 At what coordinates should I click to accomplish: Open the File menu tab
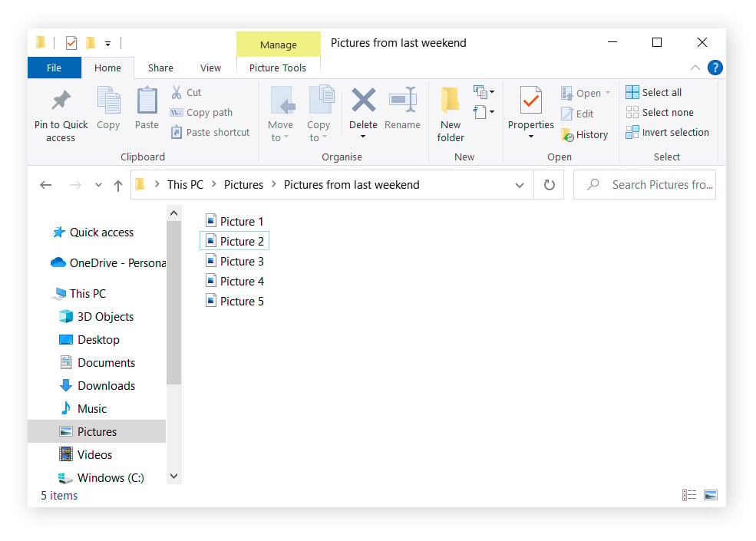pyautogui.click(x=54, y=68)
